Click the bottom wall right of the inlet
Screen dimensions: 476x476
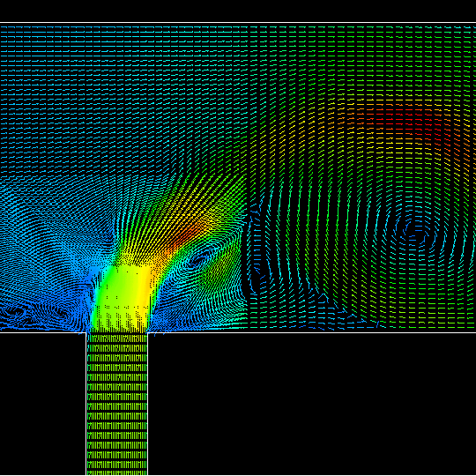(x=312, y=332)
